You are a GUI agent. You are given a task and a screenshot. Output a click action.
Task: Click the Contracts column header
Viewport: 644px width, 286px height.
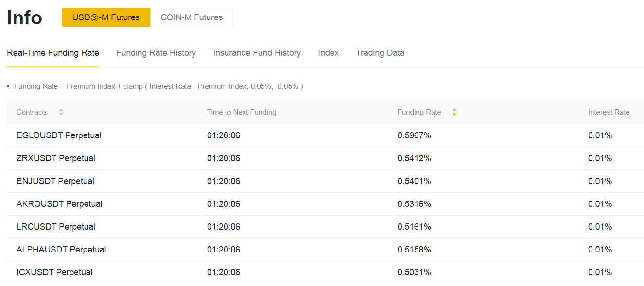pos(32,112)
